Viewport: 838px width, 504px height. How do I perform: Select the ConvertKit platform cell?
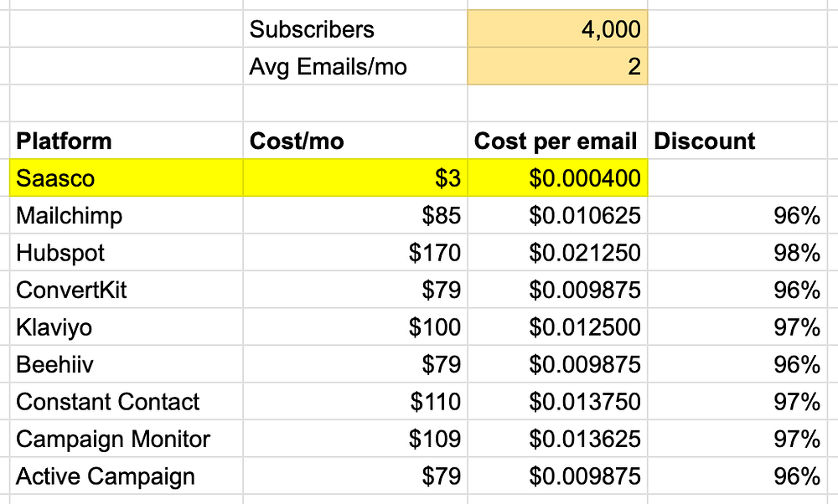(127, 290)
